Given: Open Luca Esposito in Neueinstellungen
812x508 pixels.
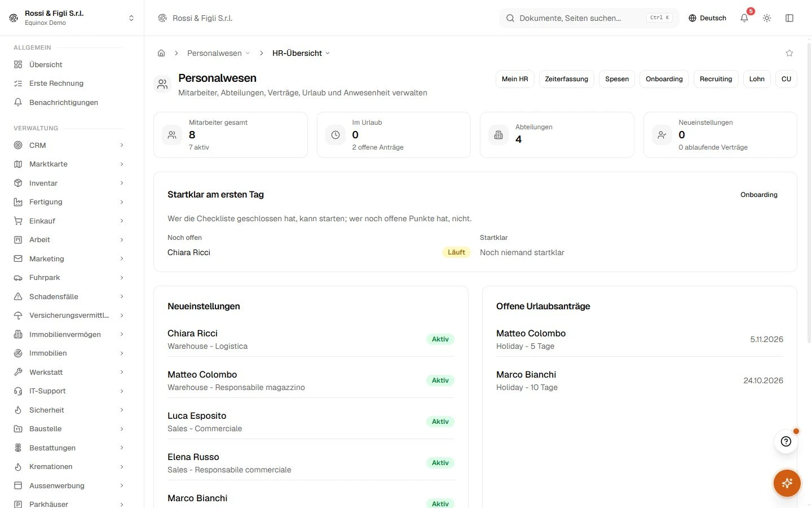Looking at the screenshot, I should point(311,422).
